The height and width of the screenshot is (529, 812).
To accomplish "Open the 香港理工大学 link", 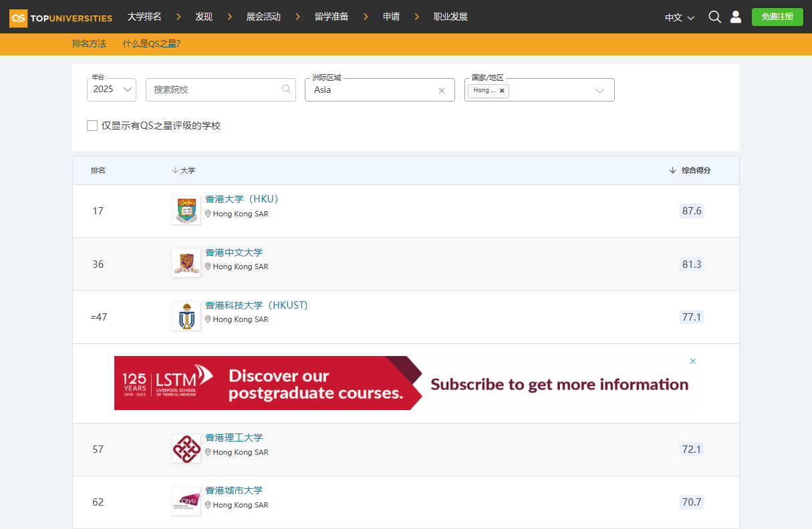I will click(234, 437).
